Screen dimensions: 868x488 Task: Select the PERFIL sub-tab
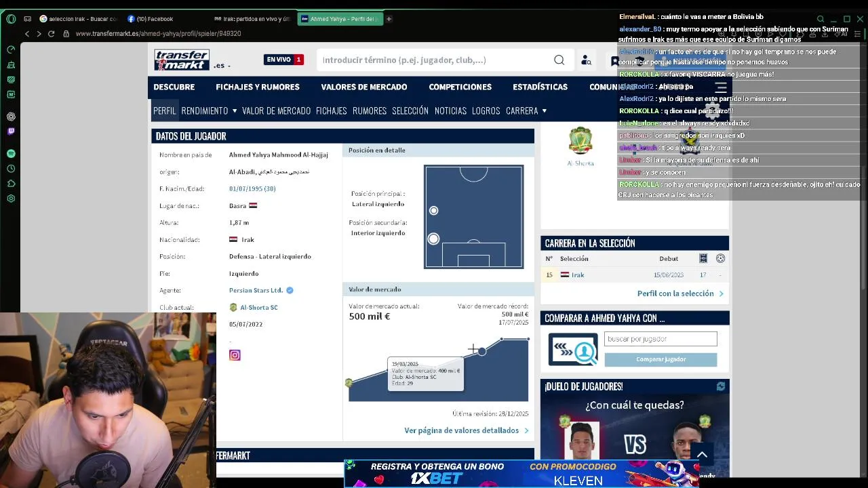[x=164, y=110]
